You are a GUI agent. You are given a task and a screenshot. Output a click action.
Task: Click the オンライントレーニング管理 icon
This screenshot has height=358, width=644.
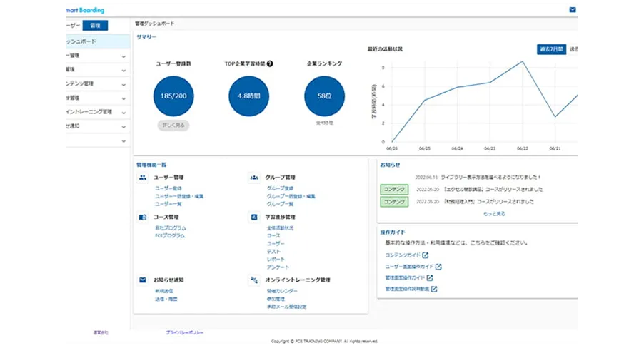(x=254, y=280)
